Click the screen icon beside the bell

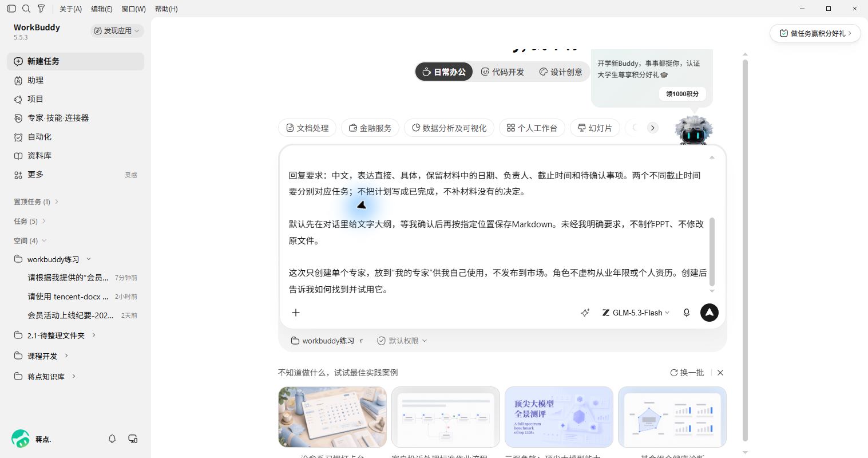point(133,439)
